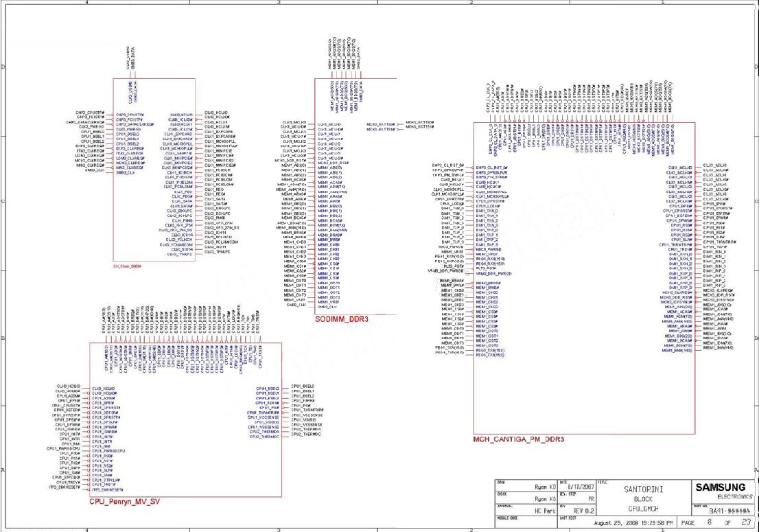Click the small CK_Clock_505M block label
759x532 pixels.
128,266
